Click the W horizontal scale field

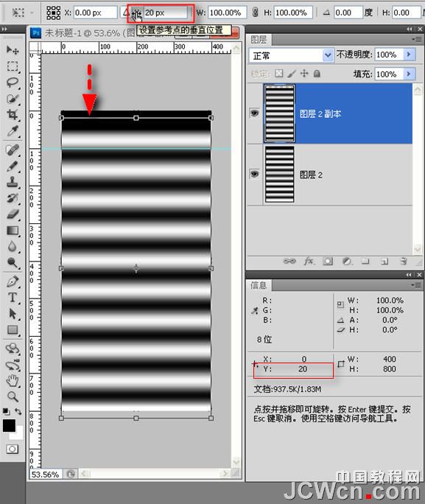[228, 13]
